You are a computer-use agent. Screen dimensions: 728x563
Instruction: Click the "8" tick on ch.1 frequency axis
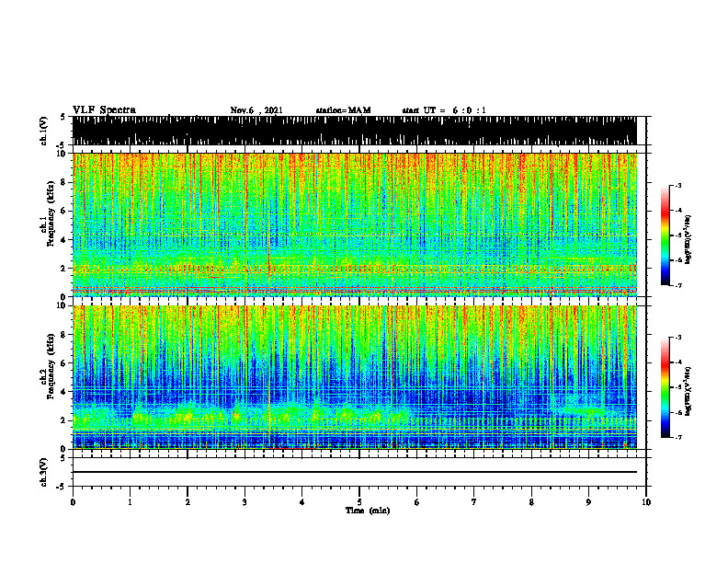click(64, 182)
